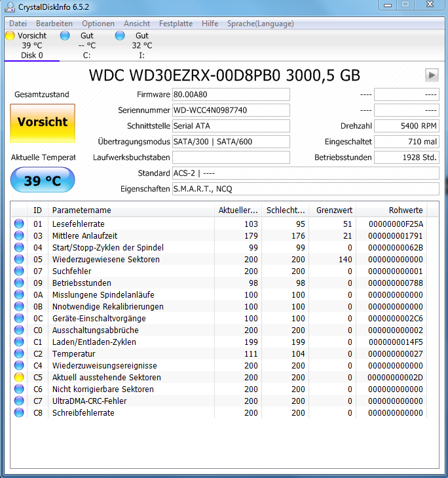
Task: Click the Firmware field 80.00A80
Action: (x=231, y=94)
